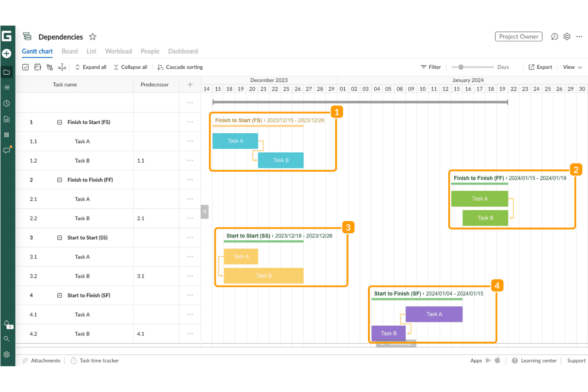Open the Project Owner role badge
Screen dimensions: 588x392
tap(519, 37)
